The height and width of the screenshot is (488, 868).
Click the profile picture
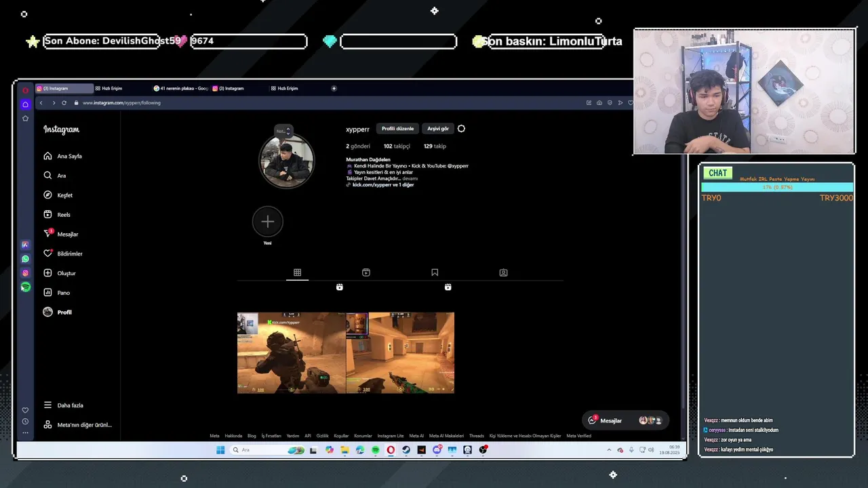(x=287, y=161)
